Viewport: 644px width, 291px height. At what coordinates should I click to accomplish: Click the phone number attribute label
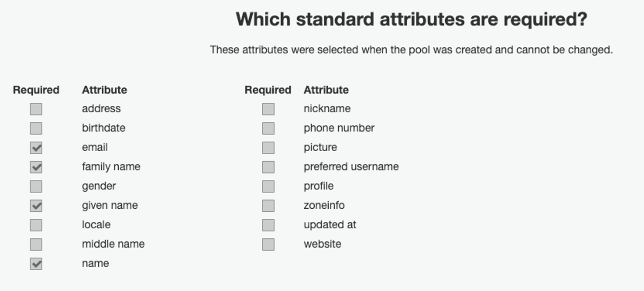(x=339, y=128)
